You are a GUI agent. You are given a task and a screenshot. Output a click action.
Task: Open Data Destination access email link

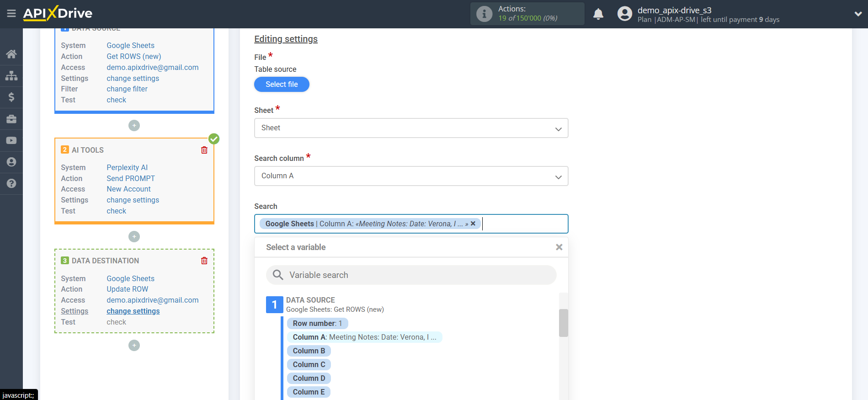(x=153, y=300)
